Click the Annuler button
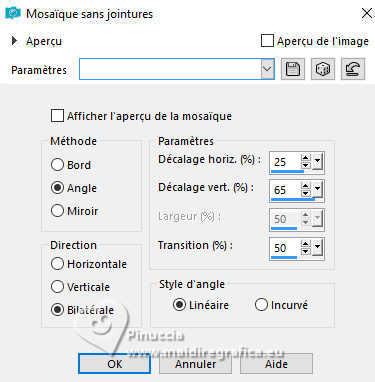This screenshot has width=375, height=382. (195, 364)
